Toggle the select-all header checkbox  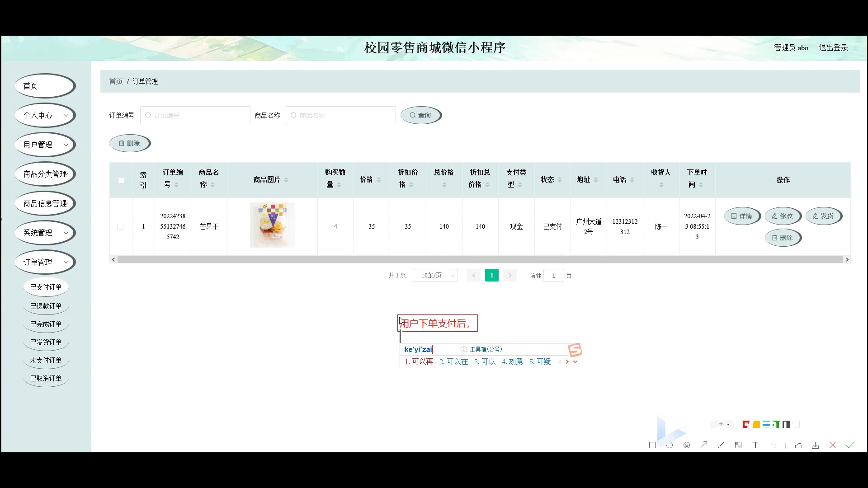121,180
